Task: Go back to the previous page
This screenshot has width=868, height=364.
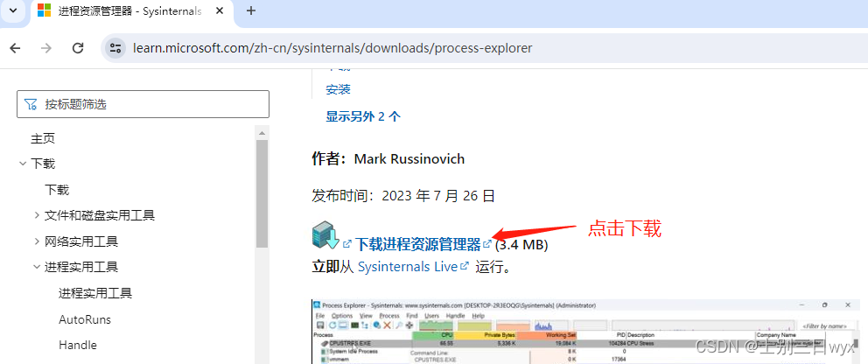Action: click(x=15, y=48)
